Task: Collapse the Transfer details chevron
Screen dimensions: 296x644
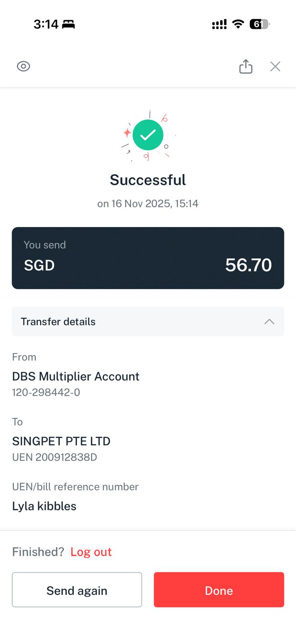Action: point(269,322)
